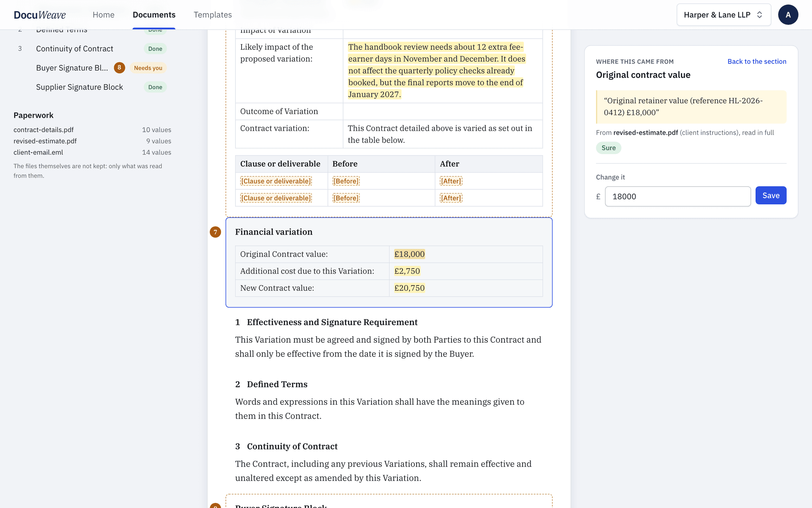
Task: Click revised-estimate.pdf in source panel
Action: tap(646, 132)
